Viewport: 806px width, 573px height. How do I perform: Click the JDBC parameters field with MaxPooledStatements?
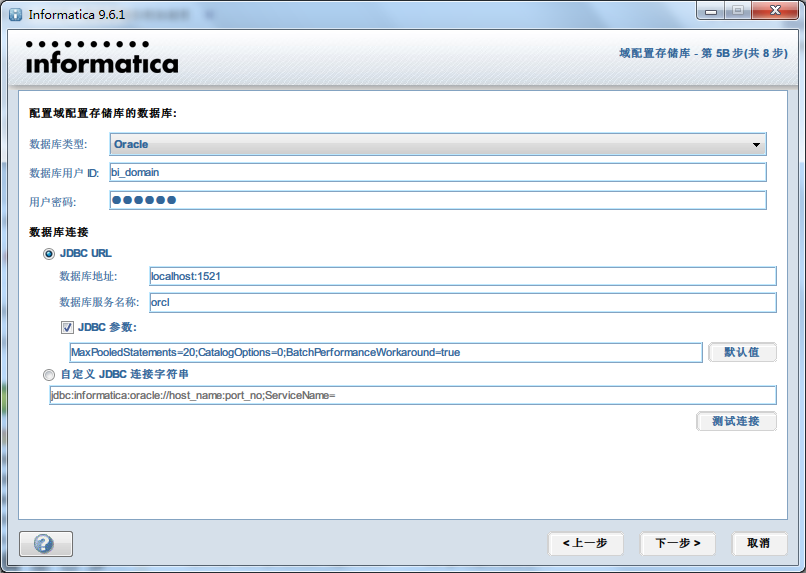point(386,353)
